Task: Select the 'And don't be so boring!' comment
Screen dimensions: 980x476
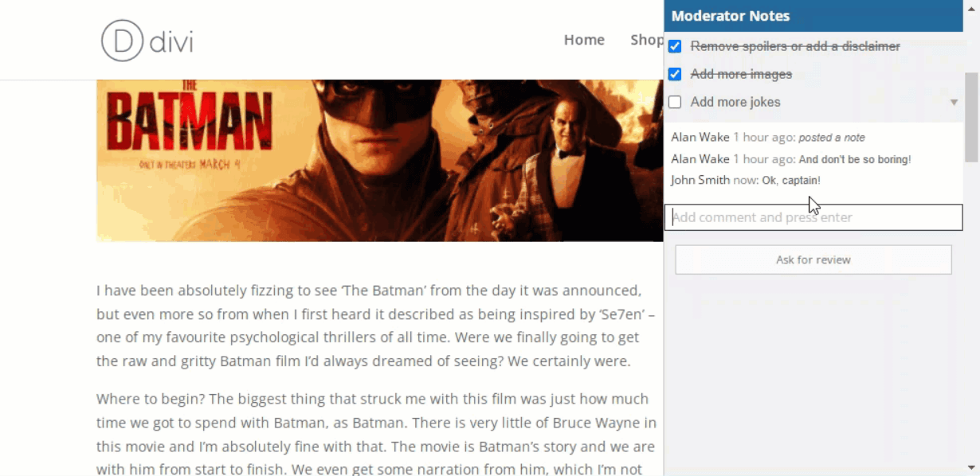Action: 854,159
